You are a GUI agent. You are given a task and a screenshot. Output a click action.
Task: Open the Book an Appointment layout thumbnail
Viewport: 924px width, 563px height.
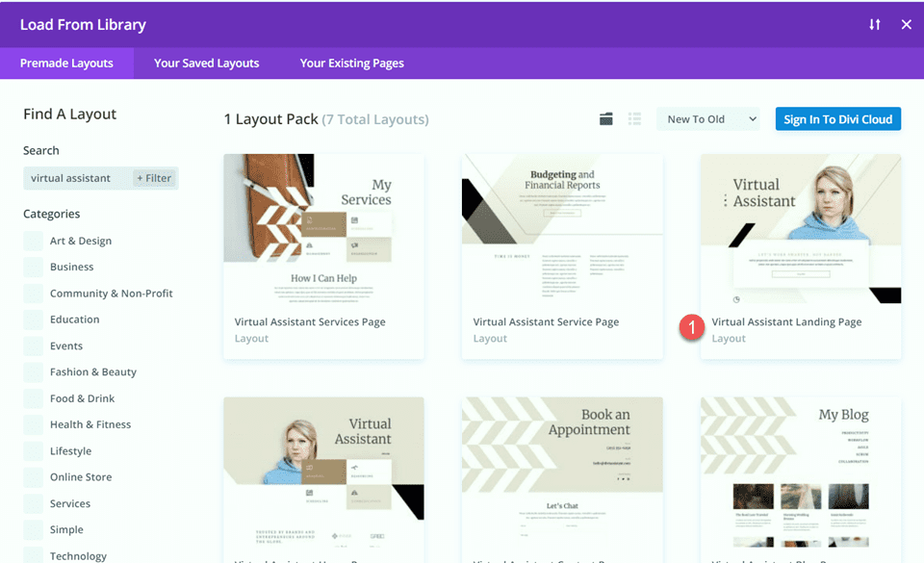(562, 473)
